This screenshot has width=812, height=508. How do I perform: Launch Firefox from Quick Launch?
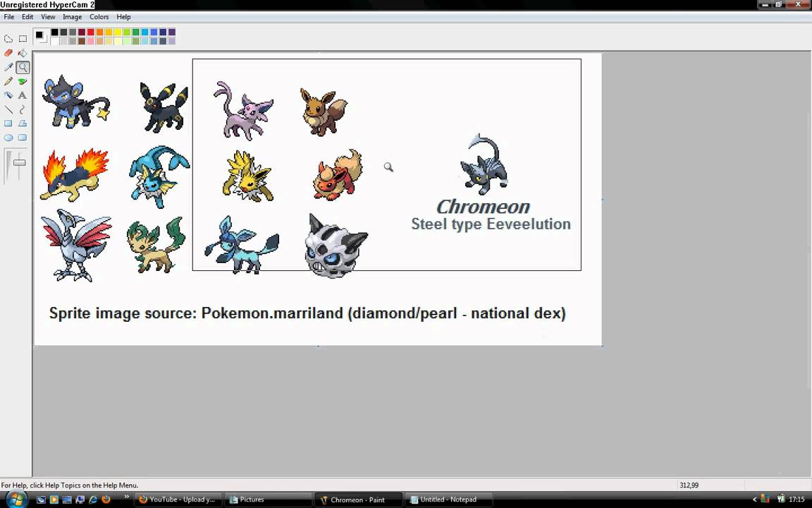point(106,500)
